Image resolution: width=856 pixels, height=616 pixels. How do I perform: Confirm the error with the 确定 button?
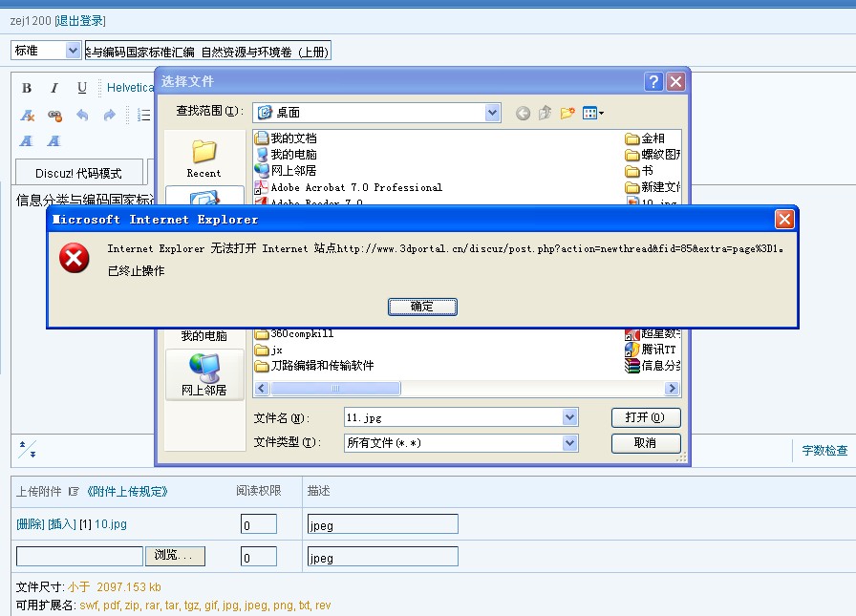(x=422, y=307)
